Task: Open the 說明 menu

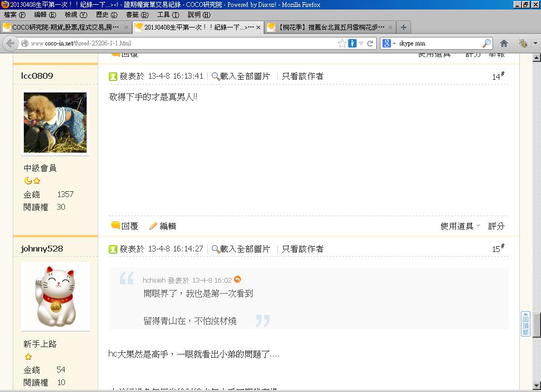Action: [199, 15]
